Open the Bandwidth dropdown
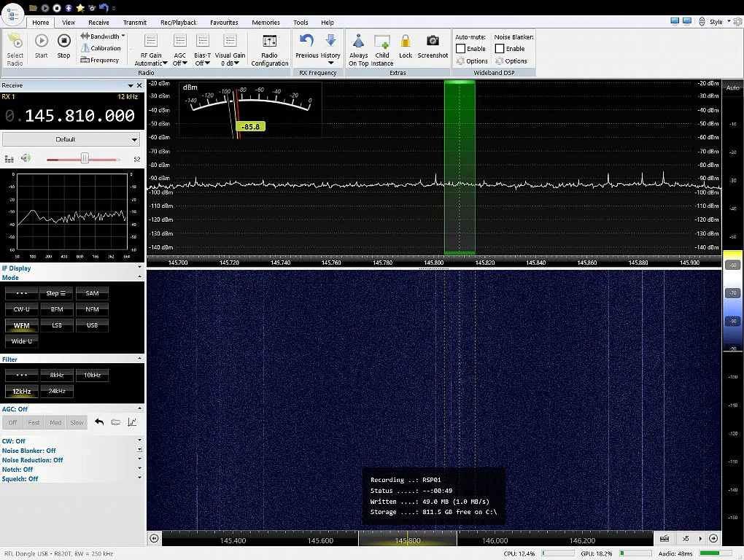This screenshot has width=744, height=560. (x=103, y=36)
